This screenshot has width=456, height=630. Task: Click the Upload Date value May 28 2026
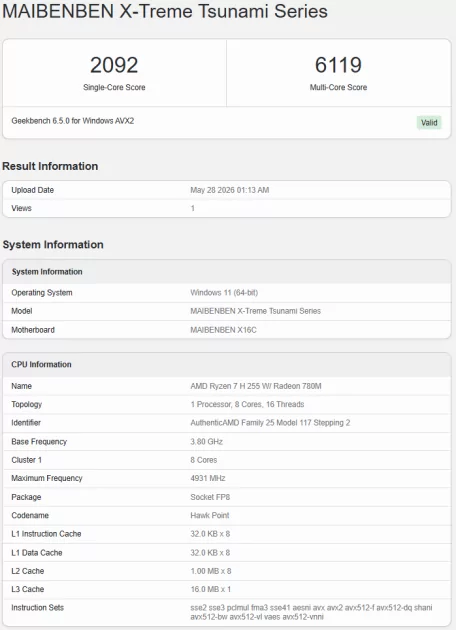[230, 190]
